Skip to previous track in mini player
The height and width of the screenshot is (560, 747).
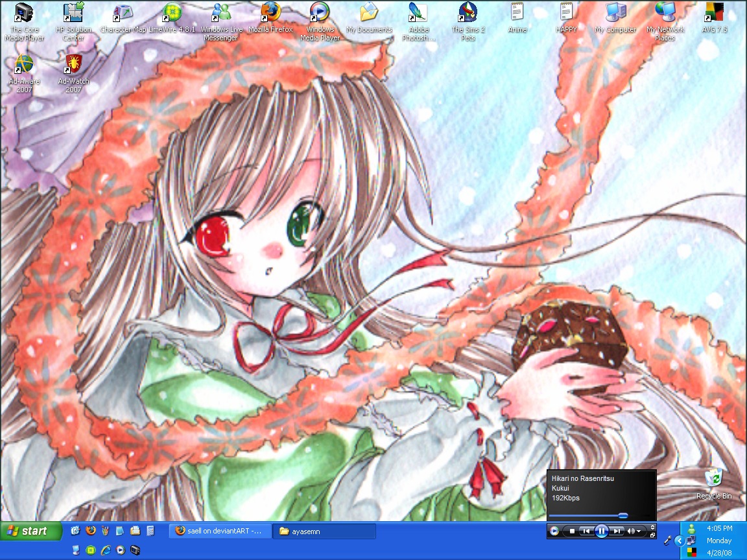click(586, 531)
